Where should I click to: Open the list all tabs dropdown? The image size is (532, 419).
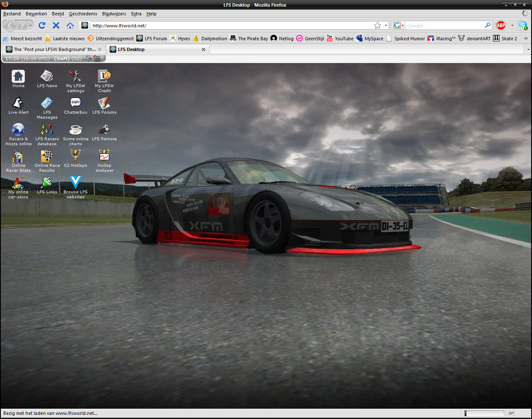click(x=528, y=49)
